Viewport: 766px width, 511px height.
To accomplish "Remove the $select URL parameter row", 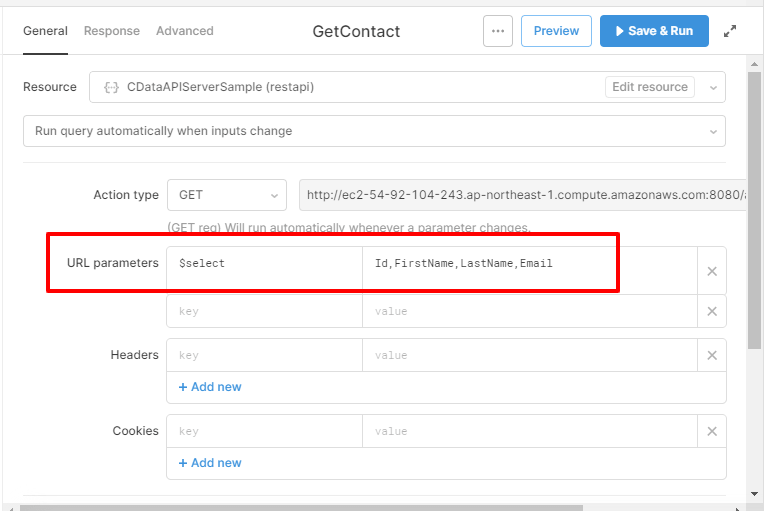I will (x=712, y=271).
